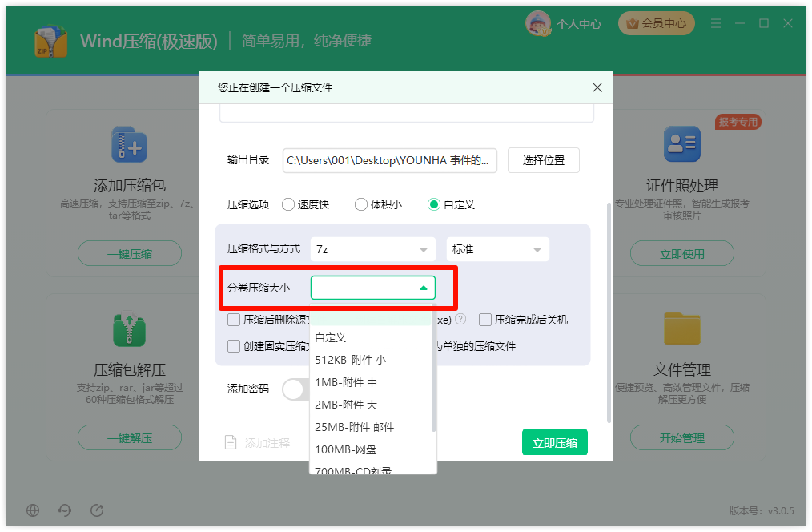Click the 选择位置 button
Image resolution: width=812 pixels, height=532 pixels.
(543, 160)
